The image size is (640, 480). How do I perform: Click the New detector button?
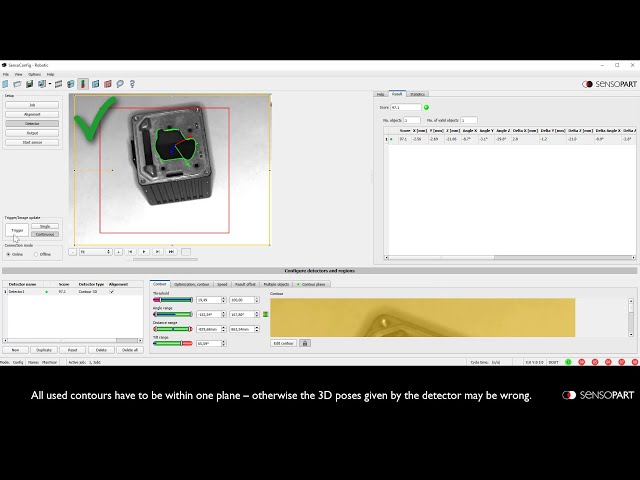coord(16,350)
